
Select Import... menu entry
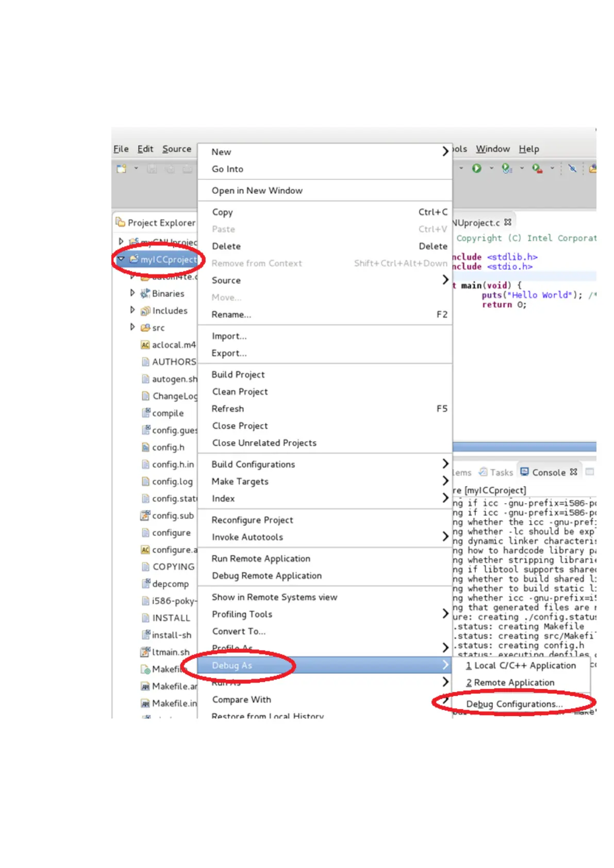coord(325,336)
